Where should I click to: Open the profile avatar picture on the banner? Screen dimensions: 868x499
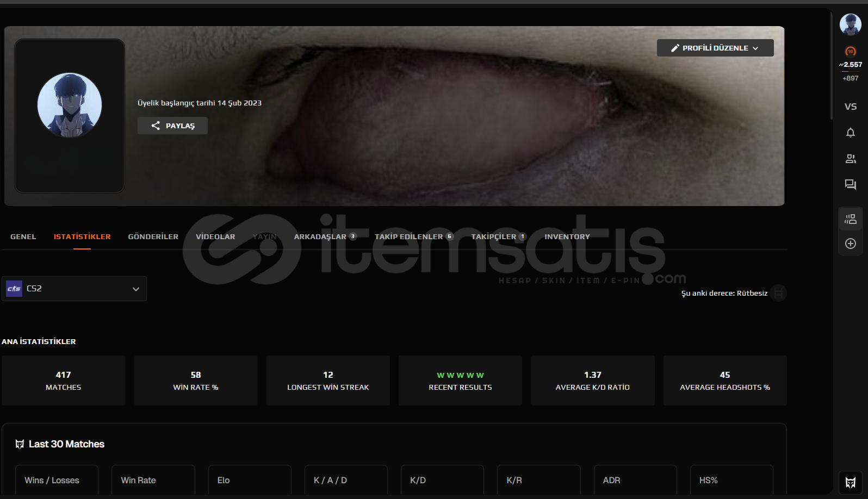tap(70, 105)
